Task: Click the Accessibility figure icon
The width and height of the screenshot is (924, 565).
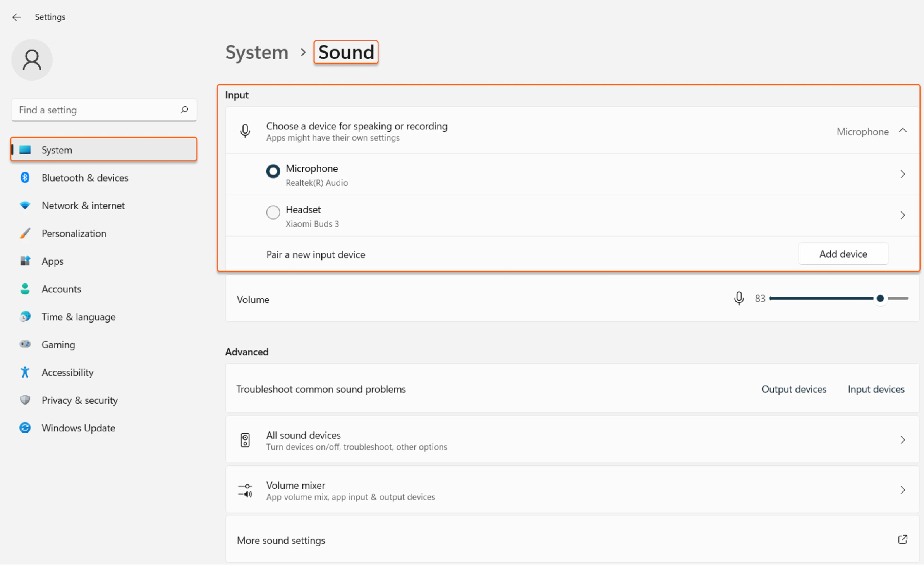Action: 25,372
